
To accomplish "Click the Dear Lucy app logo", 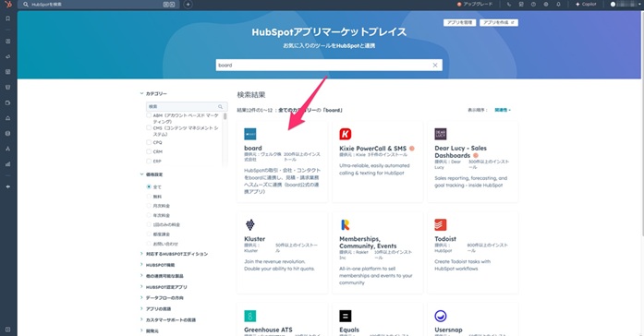I will tap(441, 134).
